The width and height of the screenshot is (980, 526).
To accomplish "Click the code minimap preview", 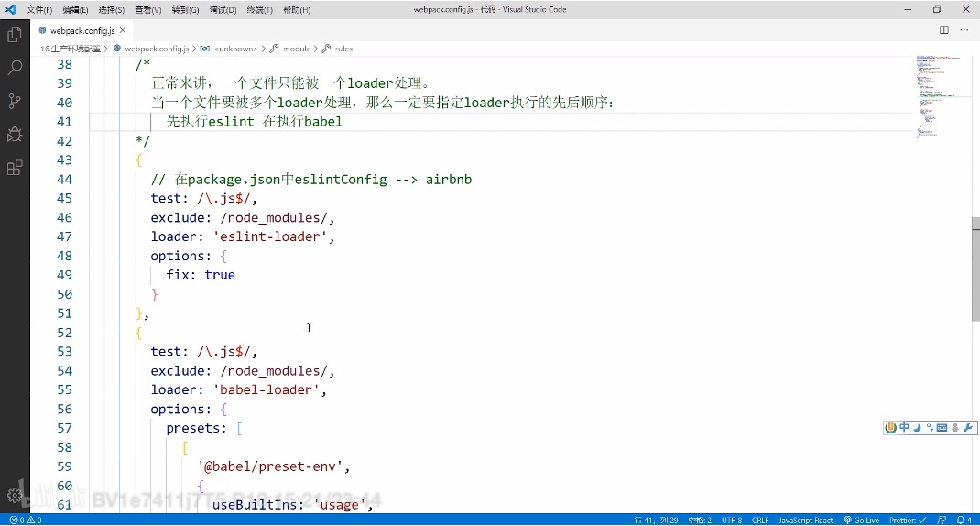I will tap(939, 97).
